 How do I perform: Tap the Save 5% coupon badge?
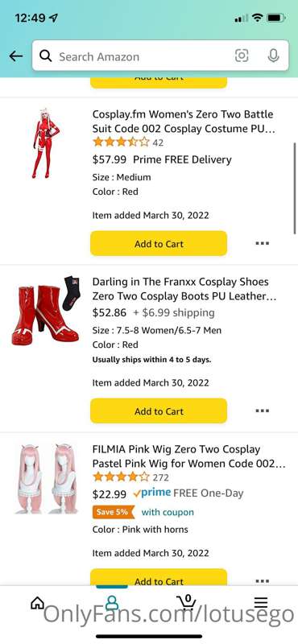tap(114, 512)
